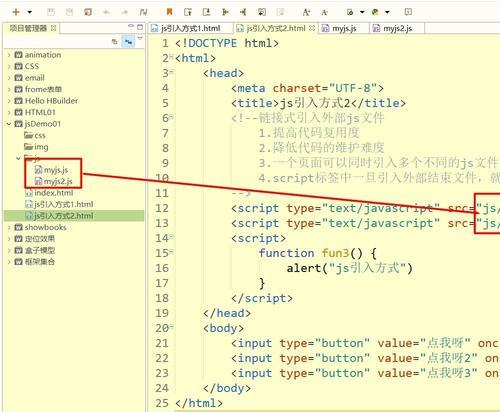Select the 框架集合 project
The image size is (500, 412).
pyautogui.click(x=40, y=262)
